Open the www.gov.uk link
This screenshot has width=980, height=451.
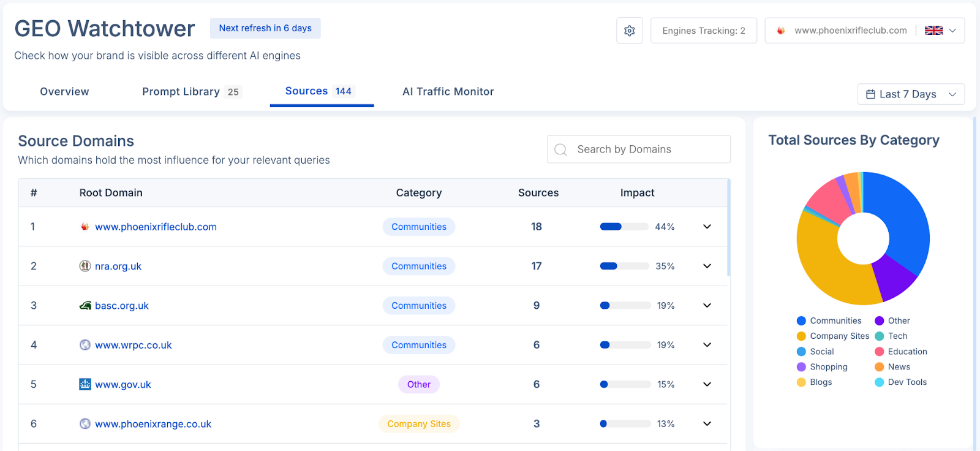pos(123,384)
